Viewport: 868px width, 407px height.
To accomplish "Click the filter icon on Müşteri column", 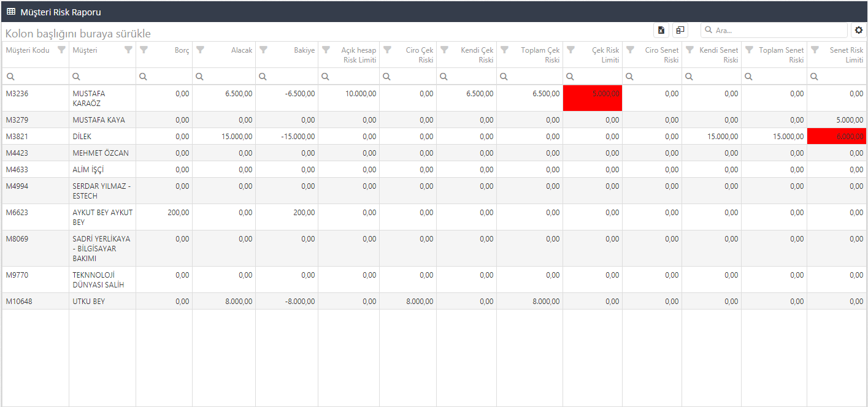I will (x=128, y=50).
